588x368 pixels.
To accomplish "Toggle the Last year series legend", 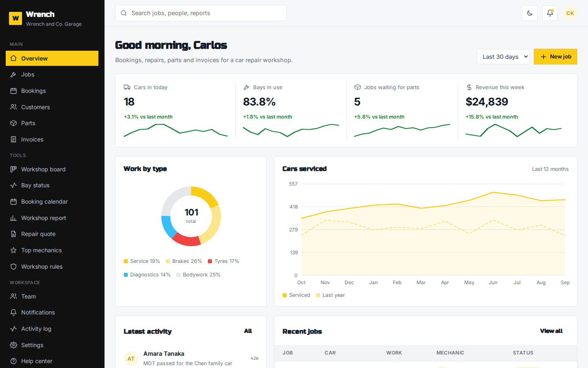I will [x=330, y=295].
